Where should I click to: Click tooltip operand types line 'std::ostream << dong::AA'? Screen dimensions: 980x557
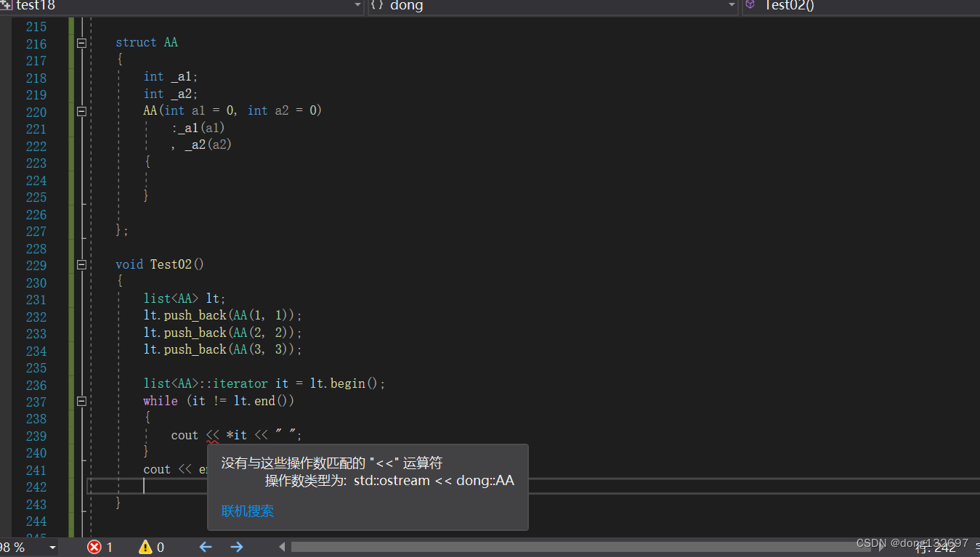pyautogui.click(x=434, y=481)
